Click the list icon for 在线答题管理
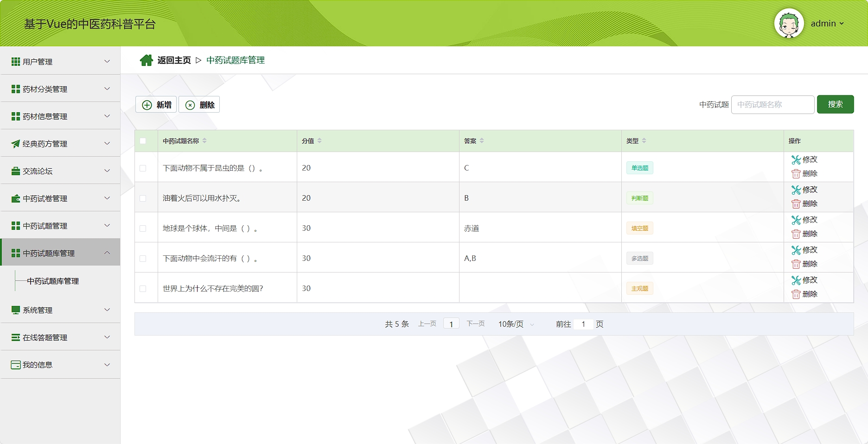Viewport: 868px width, 444px height. (x=16, y=337)
